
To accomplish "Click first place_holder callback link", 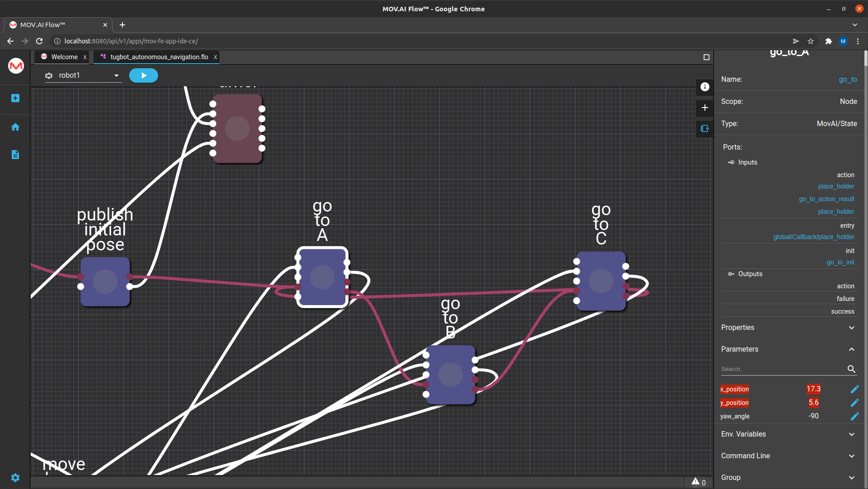I will 836,186.
